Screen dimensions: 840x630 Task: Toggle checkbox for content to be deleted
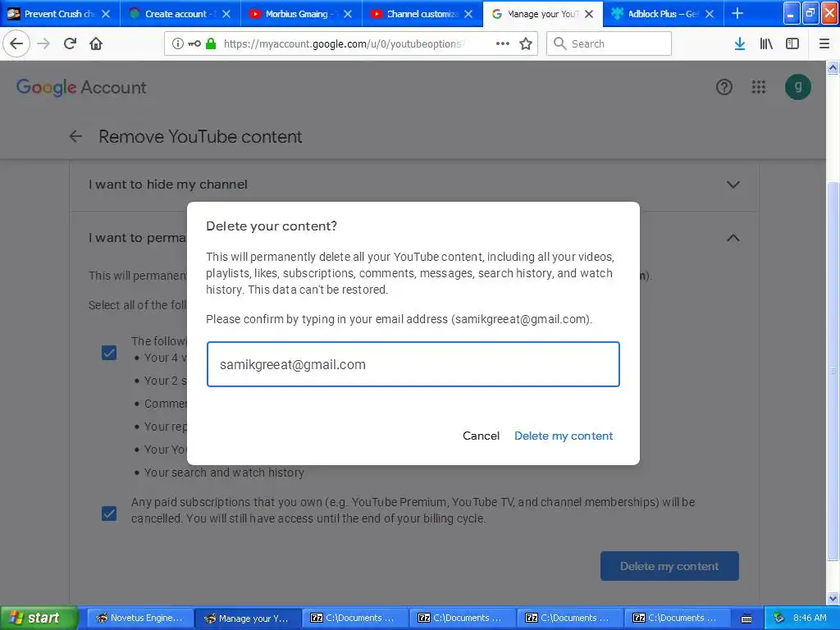(109, 353)
